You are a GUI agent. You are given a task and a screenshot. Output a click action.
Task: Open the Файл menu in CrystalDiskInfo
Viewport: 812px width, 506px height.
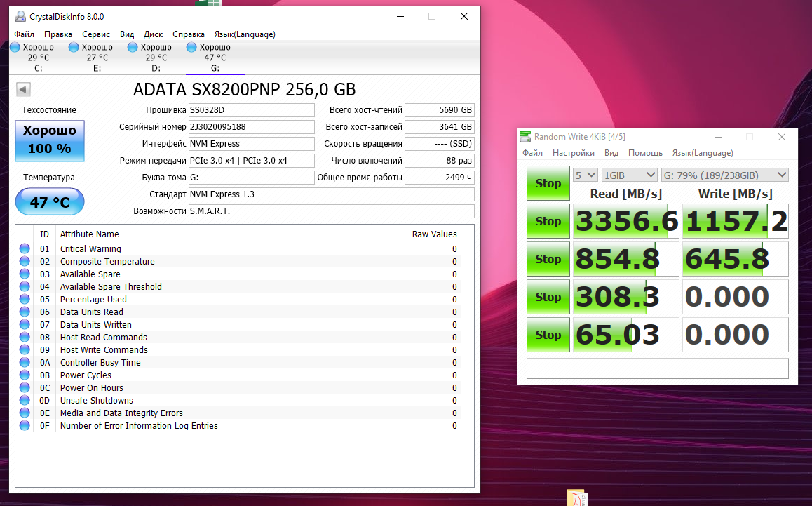(25, 34)
